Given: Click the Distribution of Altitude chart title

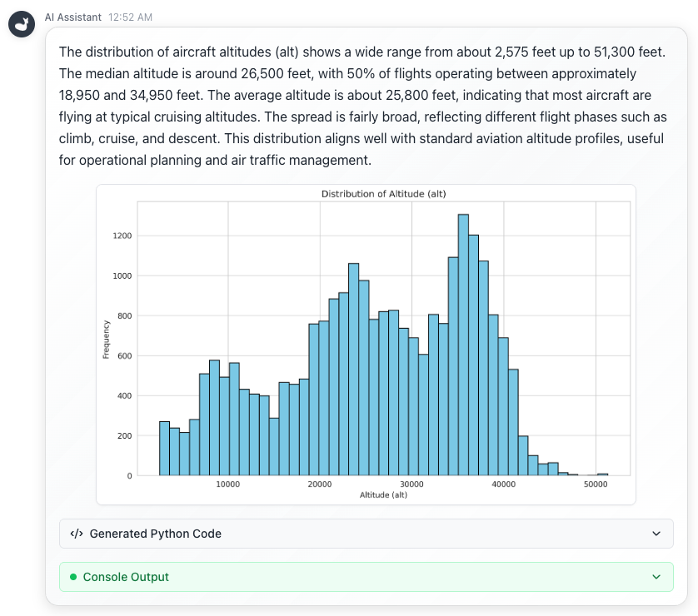Looking at the screenshot, I should pos(383,194).
